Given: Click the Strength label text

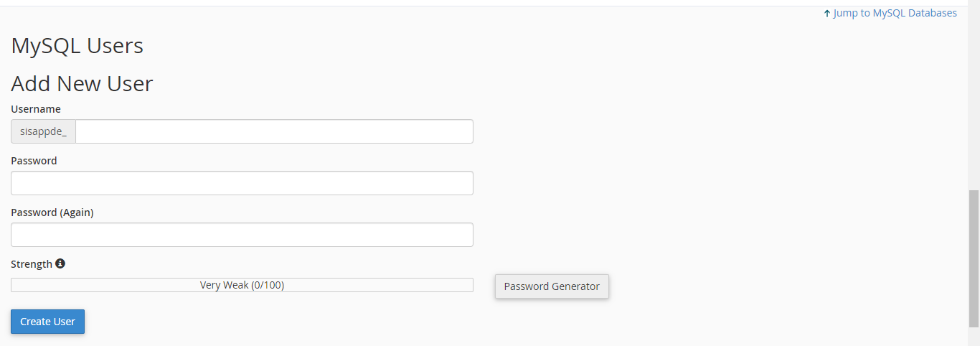Looking at the screenshot, I should pos(32,264).
